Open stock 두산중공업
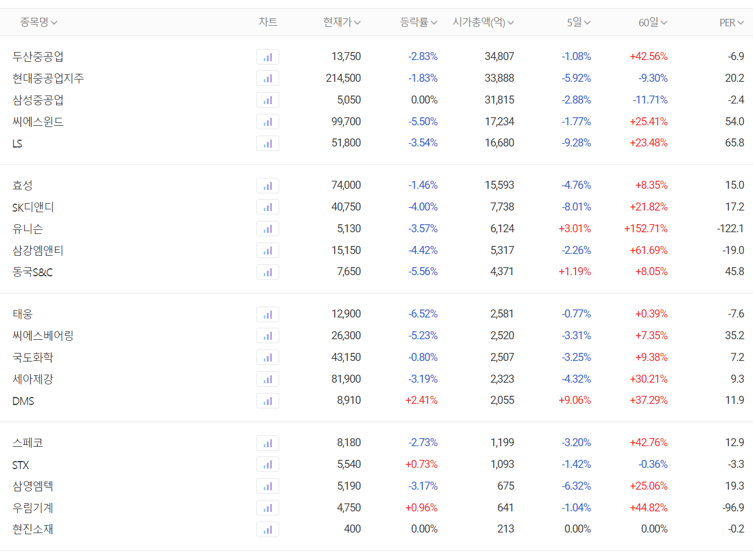 coord(38,57)
